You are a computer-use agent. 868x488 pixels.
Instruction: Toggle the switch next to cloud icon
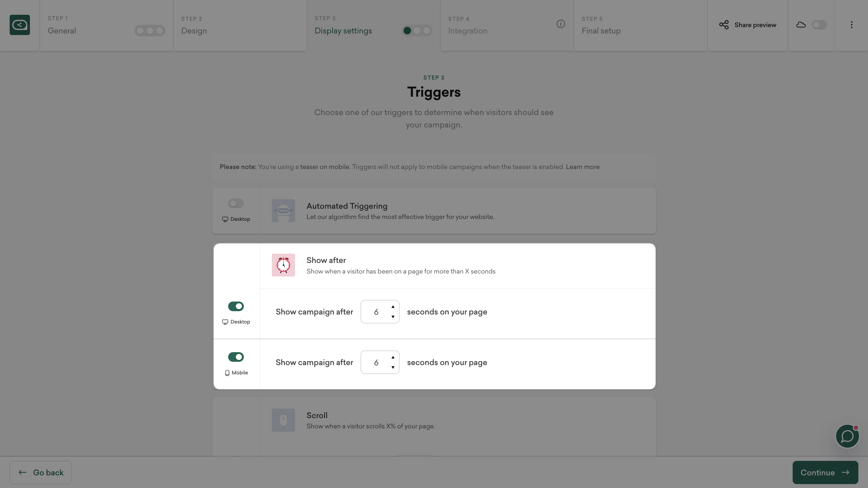pyautogui.click(x=819, y=25)
